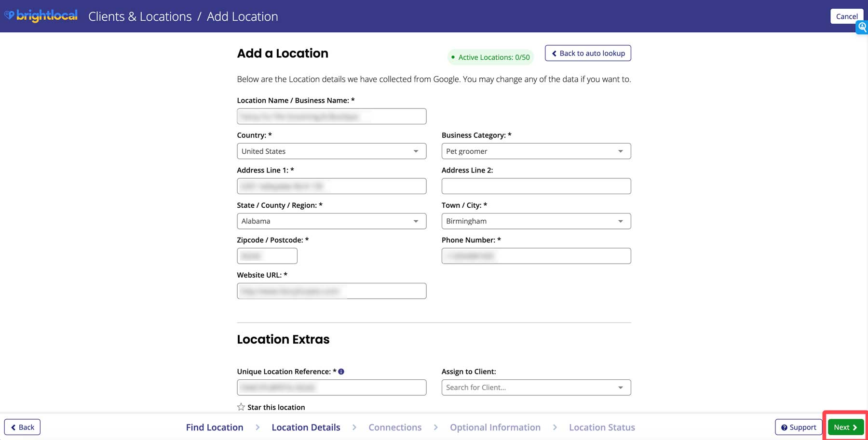Click the BrightLocal logo
Image resolution: width=868 pixels, height=440 pixels.
[x=41, y=15]
